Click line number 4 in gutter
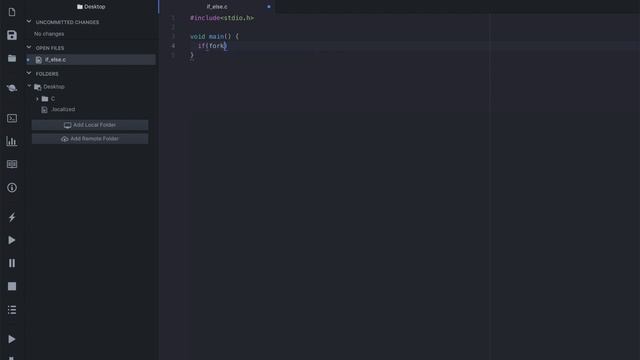Image resolution: width=640 pixels, height=360 pixels. click(173, 46)
